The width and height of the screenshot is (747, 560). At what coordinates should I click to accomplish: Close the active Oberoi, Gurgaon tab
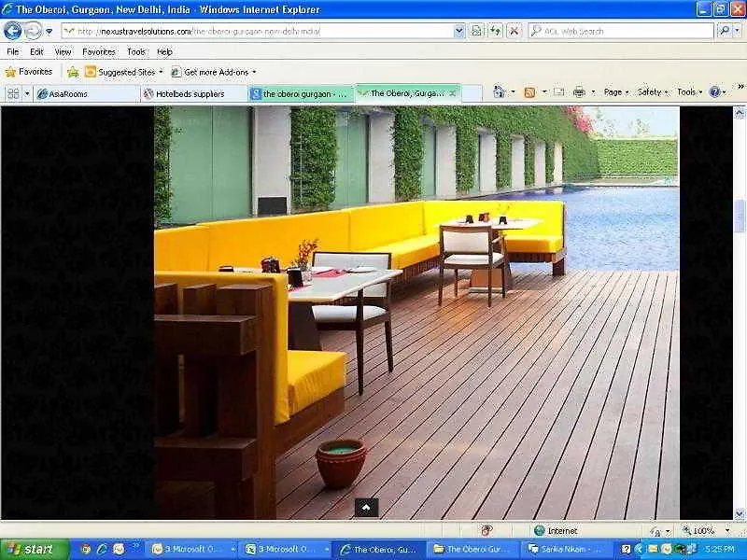[x=452, y=93]
